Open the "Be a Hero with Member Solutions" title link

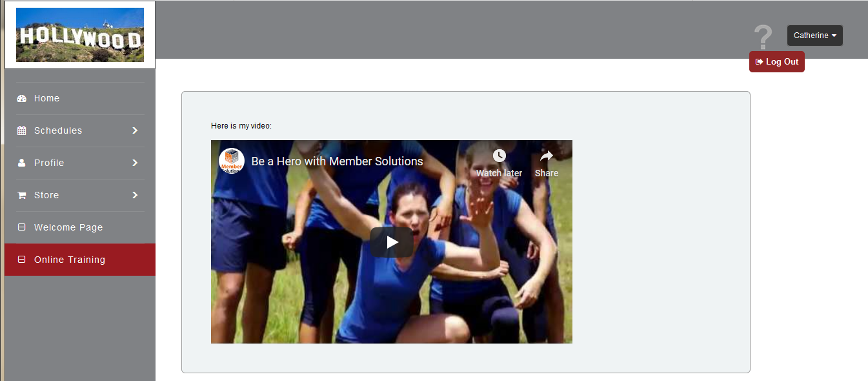(337, 161)
